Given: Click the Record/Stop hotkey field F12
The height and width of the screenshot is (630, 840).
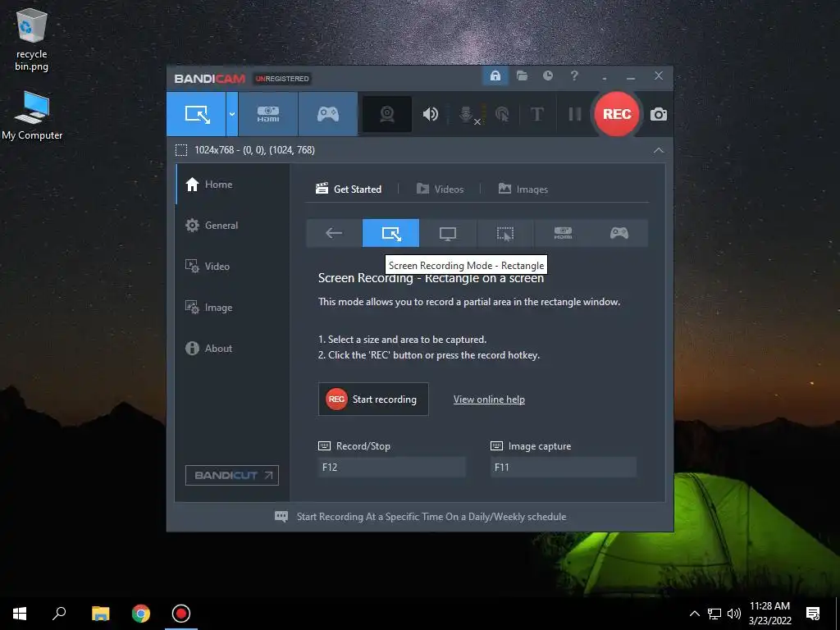Looking at the screenshot, I should [x=391, y=467].
